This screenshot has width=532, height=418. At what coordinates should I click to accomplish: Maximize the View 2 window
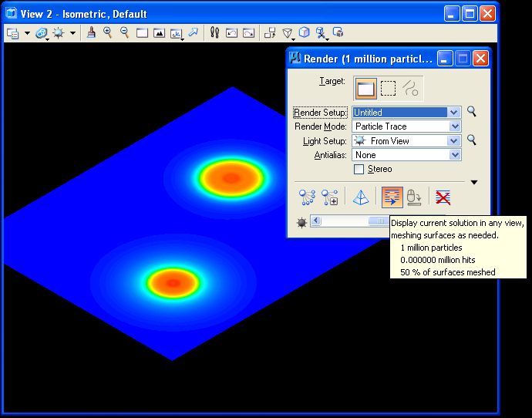470,14
